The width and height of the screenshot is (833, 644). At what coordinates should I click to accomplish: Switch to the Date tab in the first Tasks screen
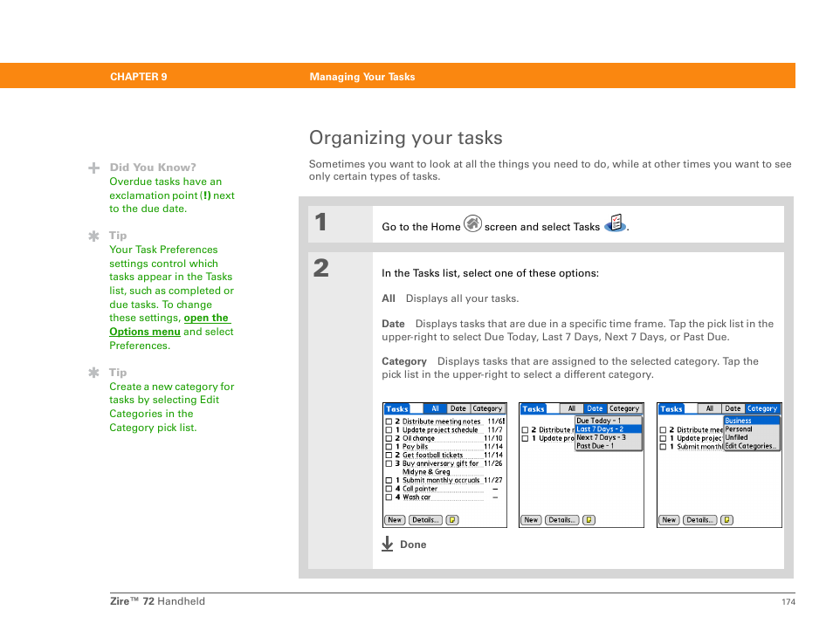coord(458,408)
